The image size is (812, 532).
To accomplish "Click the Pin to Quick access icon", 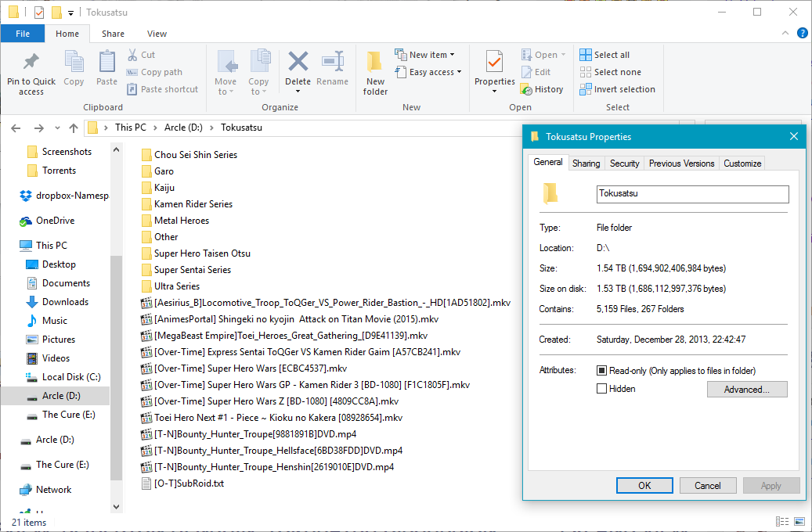I will 31,63.
